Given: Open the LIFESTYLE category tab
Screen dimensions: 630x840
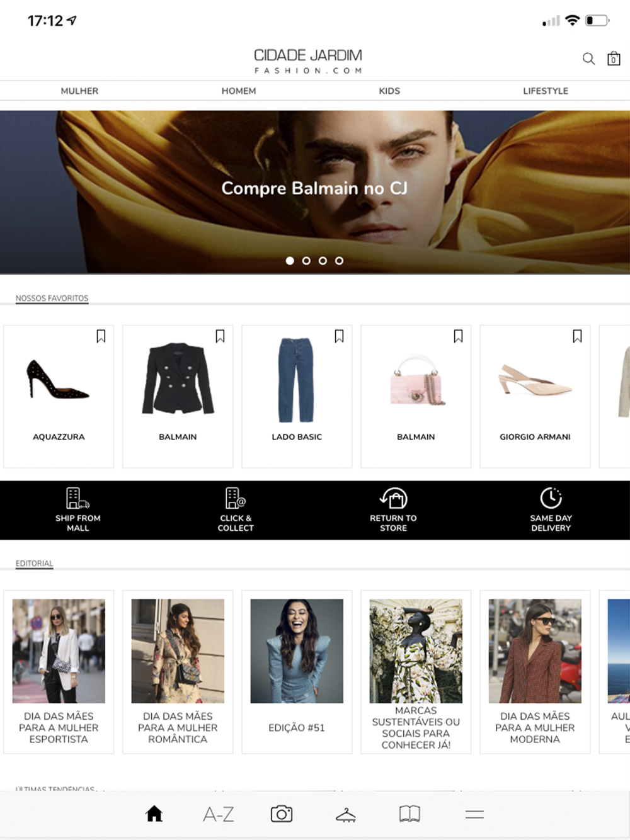Looking at the screenshot, I should (546, 91).
